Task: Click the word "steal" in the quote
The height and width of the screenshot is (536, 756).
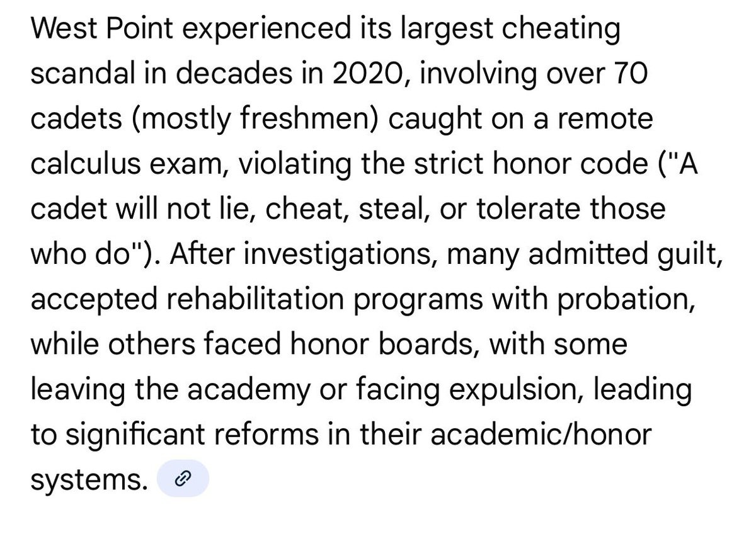Action: tap(389, 209)
